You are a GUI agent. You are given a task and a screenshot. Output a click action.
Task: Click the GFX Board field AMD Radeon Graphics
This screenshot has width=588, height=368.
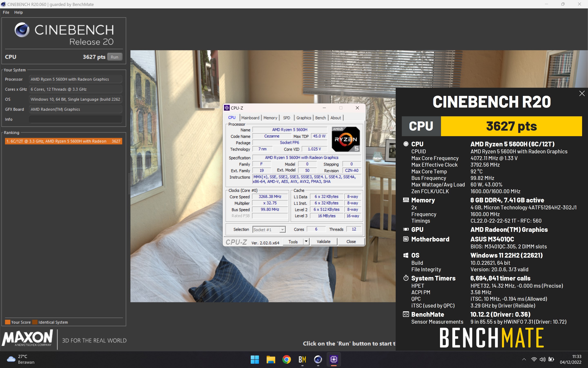[76, 109]
